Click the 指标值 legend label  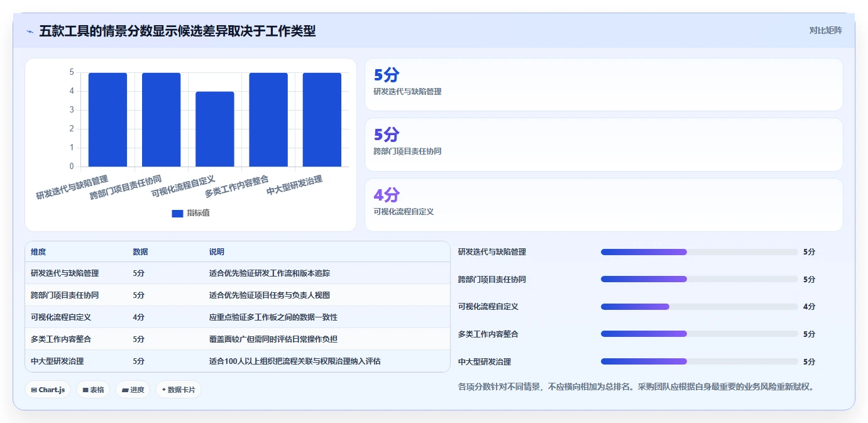[198, 214]
